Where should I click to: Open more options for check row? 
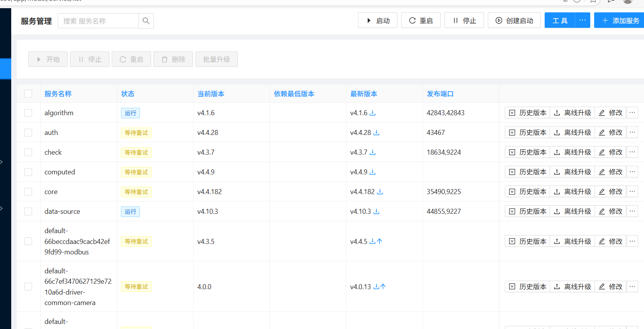pyautogui.click(x=632, y=152)
